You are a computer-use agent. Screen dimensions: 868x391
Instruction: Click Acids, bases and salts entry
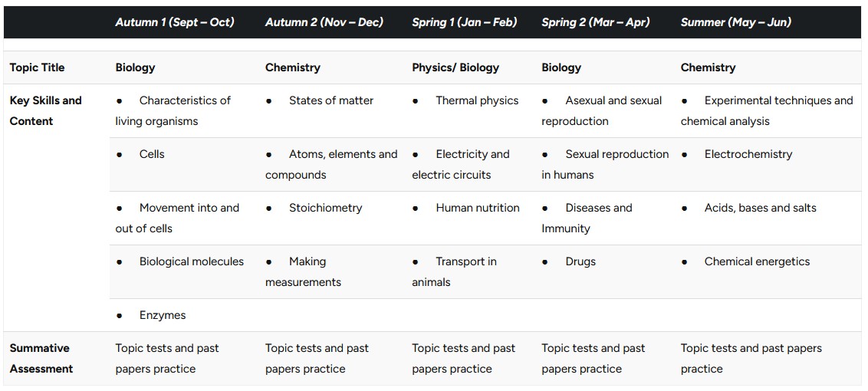tap(761, 208)
